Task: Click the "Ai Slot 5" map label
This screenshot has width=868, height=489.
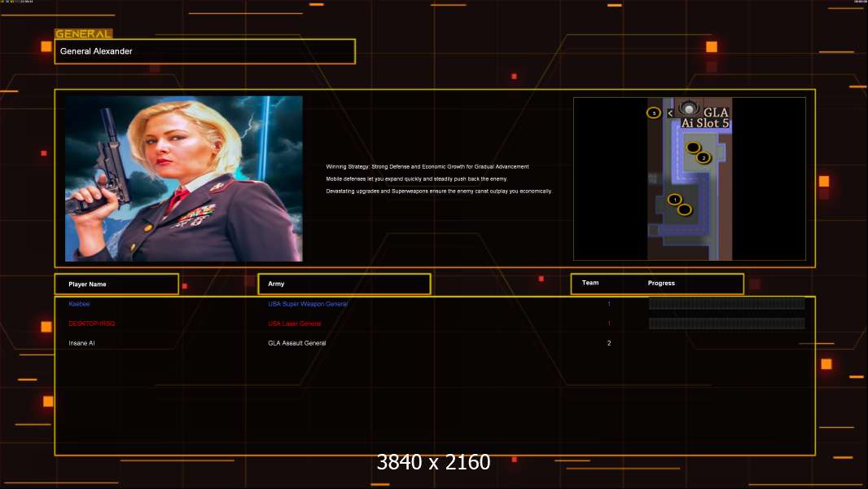Action: click(705, 124)
